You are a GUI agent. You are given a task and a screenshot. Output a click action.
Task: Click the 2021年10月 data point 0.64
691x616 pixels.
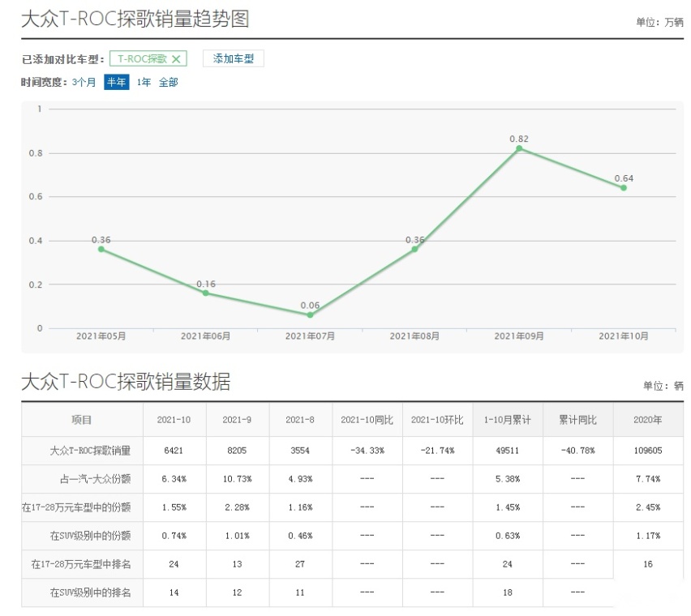pos(624,188)
